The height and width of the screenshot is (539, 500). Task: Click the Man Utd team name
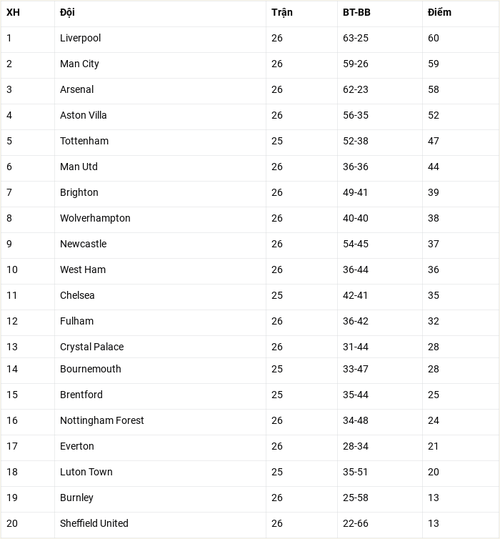pyautogui.click(x=79, y=167)
